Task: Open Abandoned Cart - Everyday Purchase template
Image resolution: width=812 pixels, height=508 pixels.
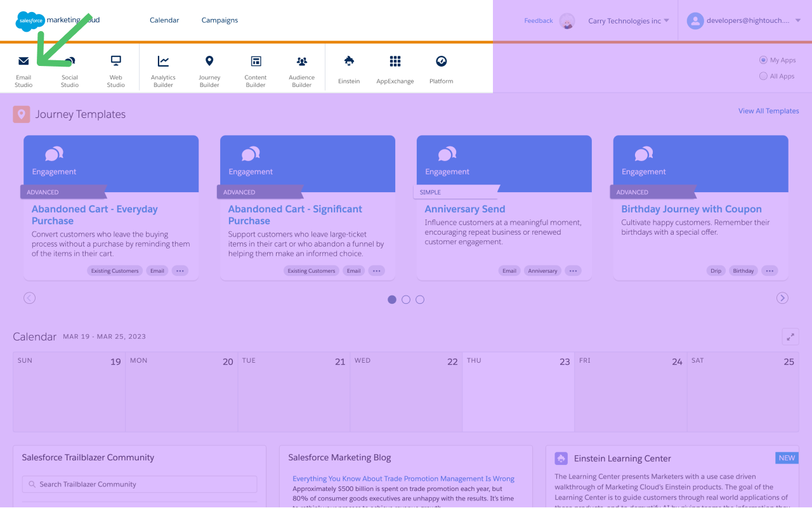Action: click(95, 215)
